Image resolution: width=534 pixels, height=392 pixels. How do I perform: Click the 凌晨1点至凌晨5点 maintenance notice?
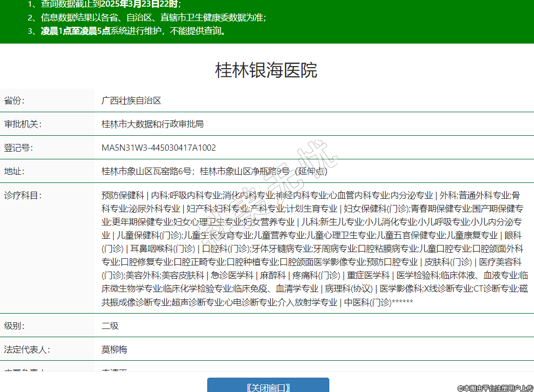pyautogui.click(x=133, y=31)
